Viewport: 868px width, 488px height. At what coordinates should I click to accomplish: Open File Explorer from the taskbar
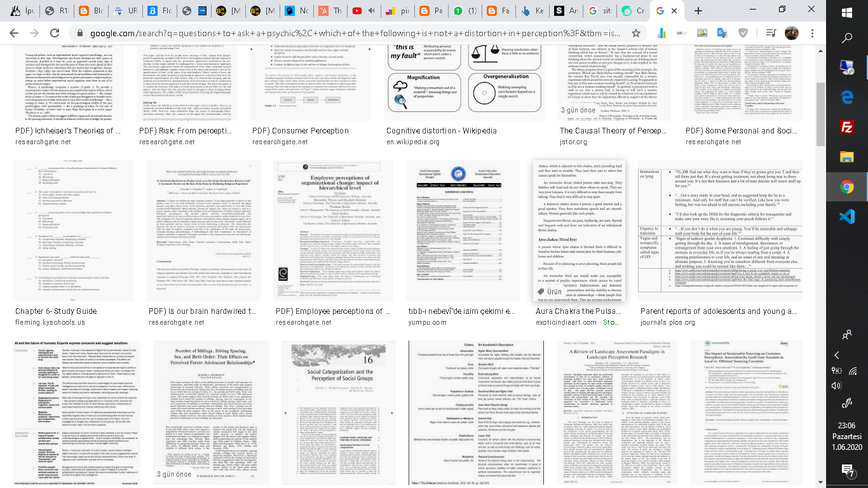(847, 156)
